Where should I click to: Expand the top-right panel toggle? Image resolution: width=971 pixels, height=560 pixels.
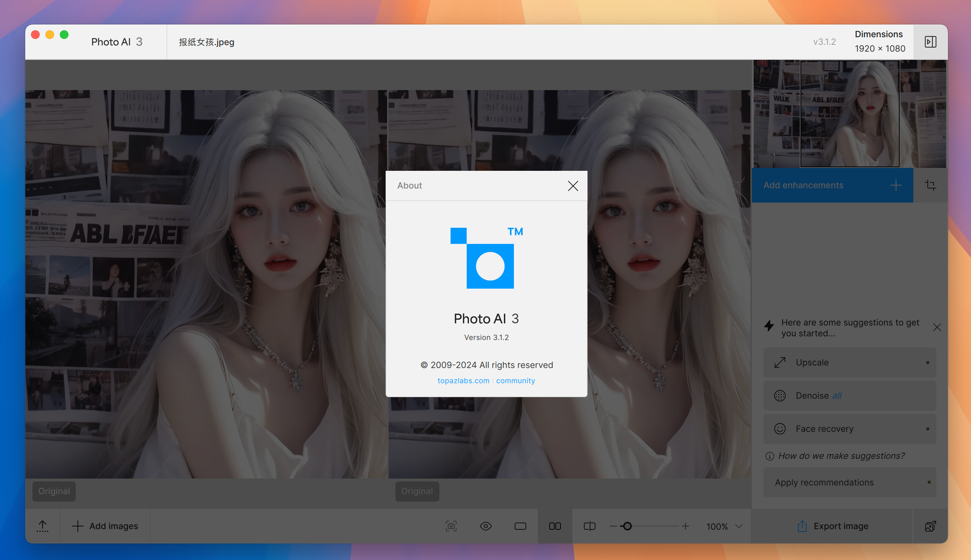[931, 41]
